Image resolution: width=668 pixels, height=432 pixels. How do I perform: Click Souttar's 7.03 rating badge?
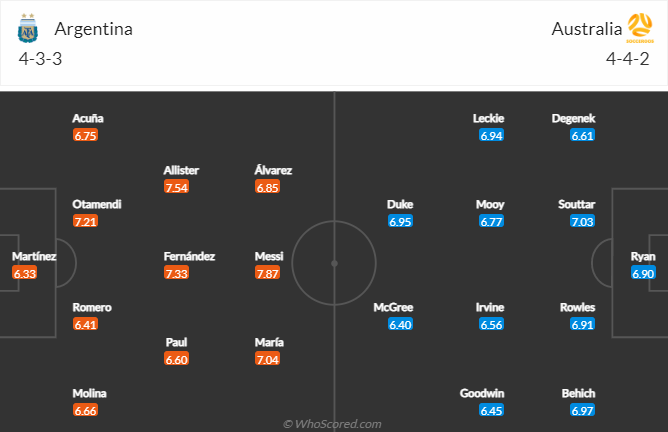[582, 221]
